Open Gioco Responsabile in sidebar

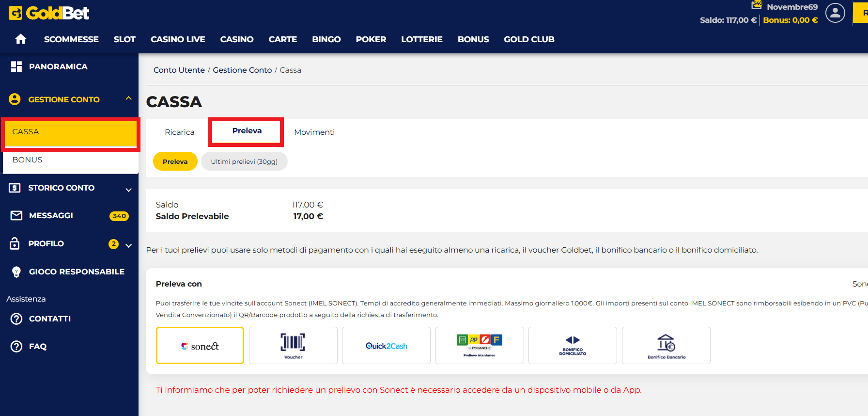click(77, 272)
